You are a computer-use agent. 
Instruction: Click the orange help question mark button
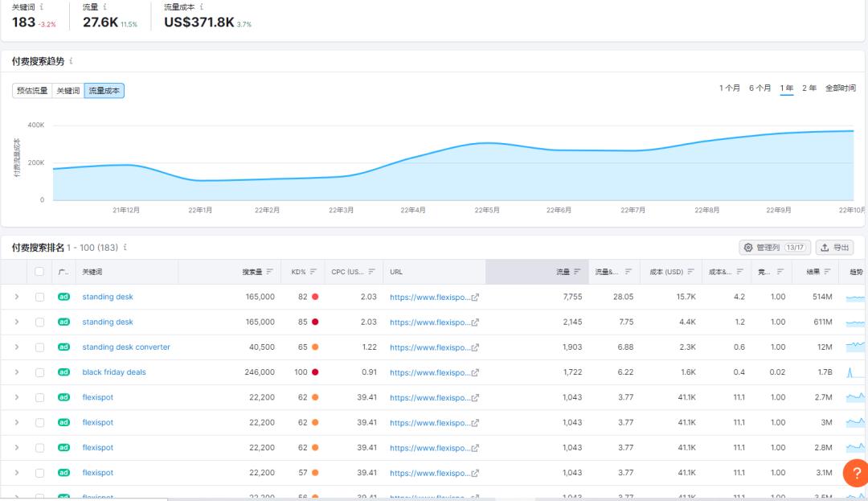click(x=855, y=473)
